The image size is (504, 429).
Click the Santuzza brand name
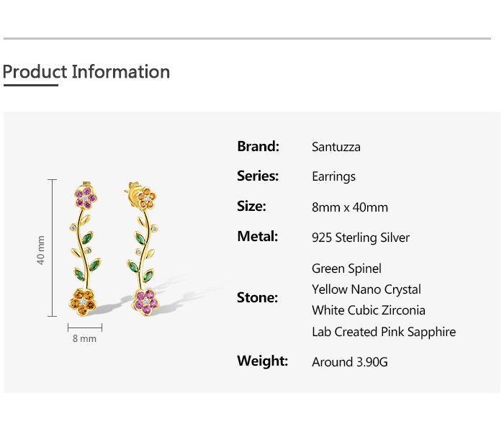tap(336, 147)
